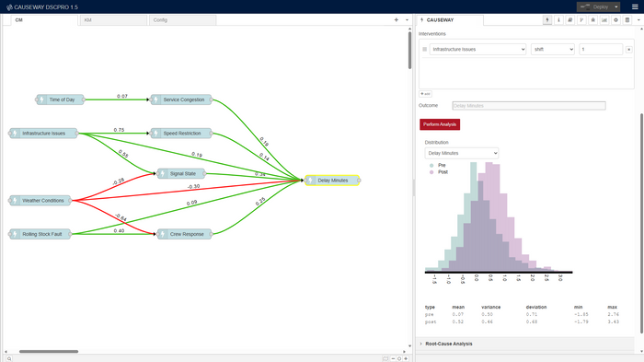Toggle the Post series legend marker
Image resolution: width=644 pixels, height=362 pixels.
431,172
